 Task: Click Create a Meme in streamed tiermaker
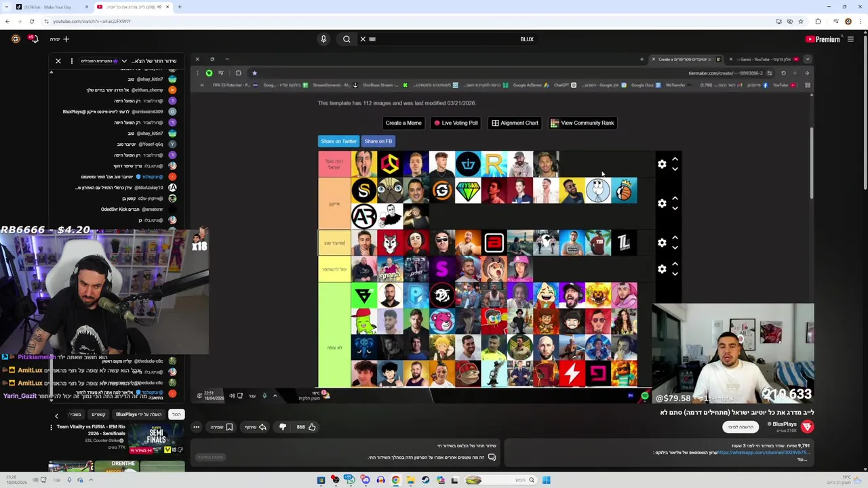[403, 123]
